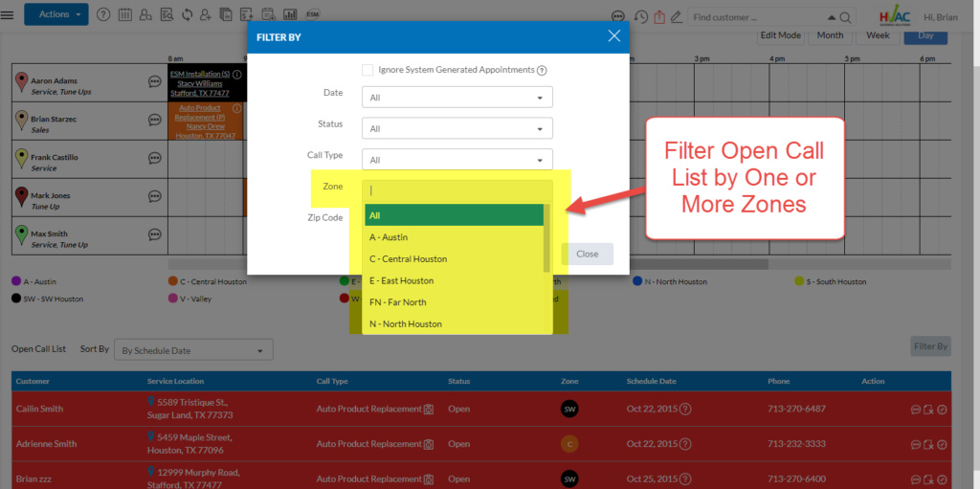Expand the Find customer dropdown arrow
This screenshot has width=980, height=489.
pyautogui.click(x=832, y=17)
